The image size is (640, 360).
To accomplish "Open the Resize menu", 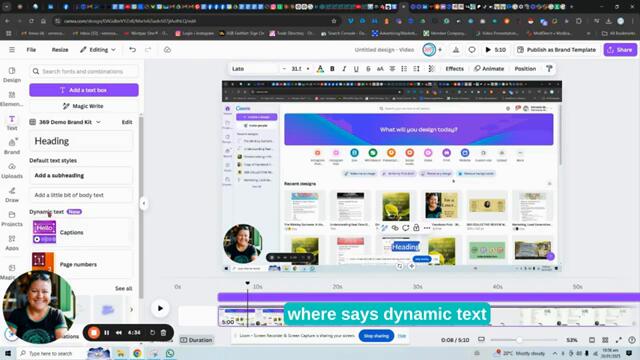I will (x=60, y=50).
